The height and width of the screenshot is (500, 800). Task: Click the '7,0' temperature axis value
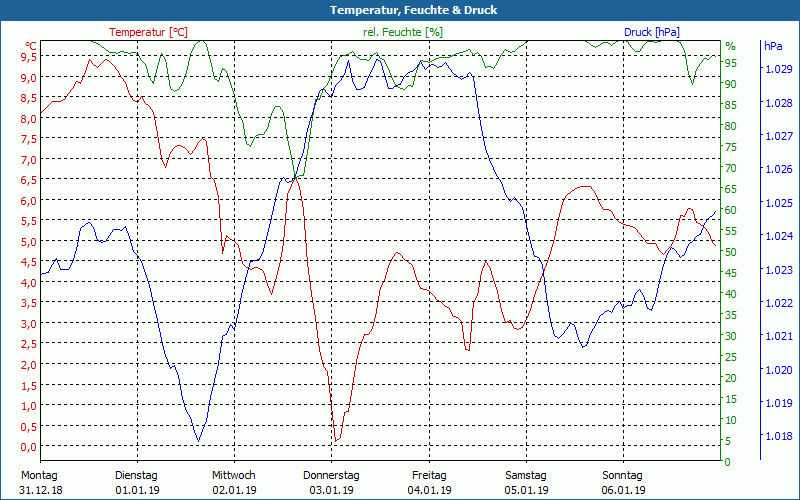point(29,159)
